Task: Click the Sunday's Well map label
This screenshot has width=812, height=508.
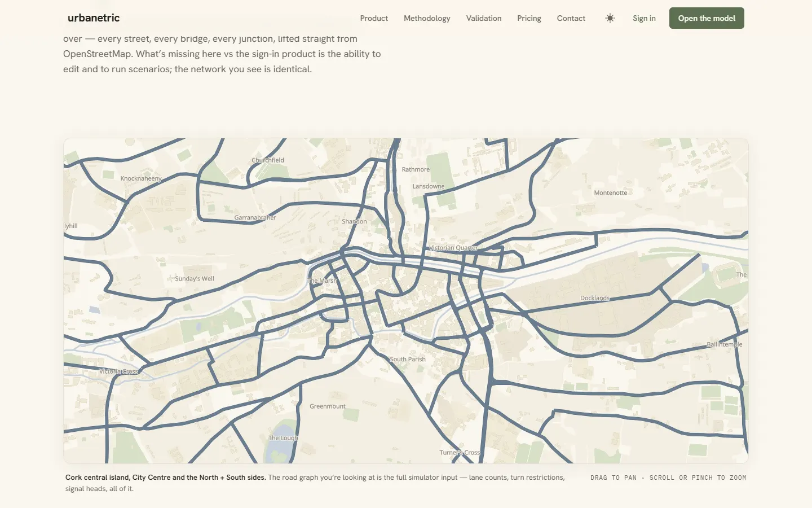Action: [195, 279]
